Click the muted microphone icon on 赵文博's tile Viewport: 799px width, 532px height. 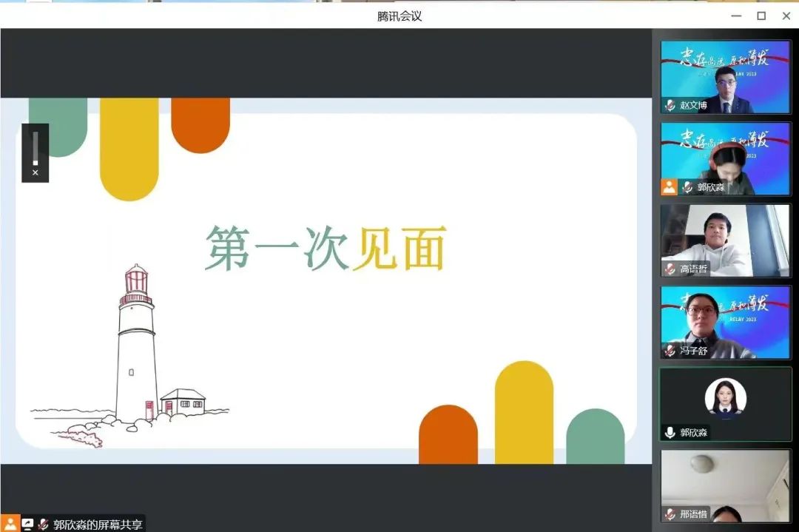click(x=670, y=106)
